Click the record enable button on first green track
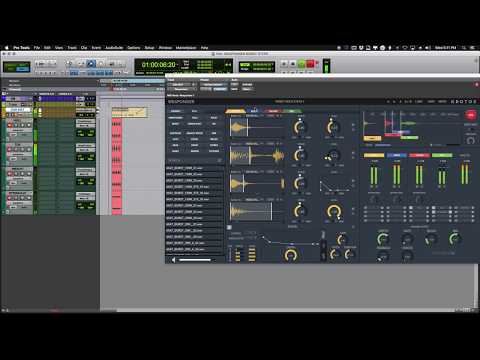This screenshot has height=360, width=480. pyautogui.click(x=10, y=125)
